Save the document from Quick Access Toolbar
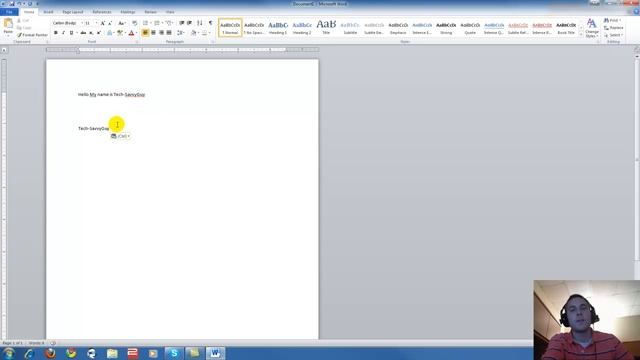The height and width of the screenshot is (360, 640). point(12,4)
